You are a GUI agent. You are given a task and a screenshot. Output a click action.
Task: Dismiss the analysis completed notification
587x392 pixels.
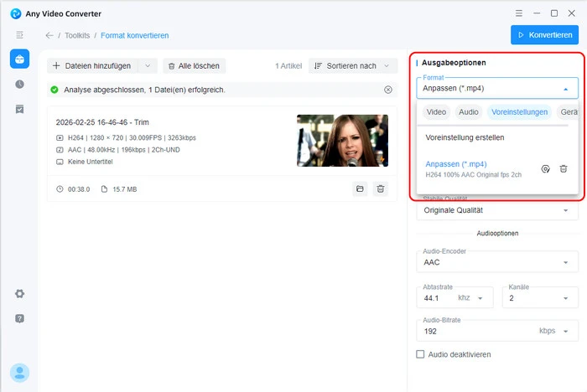point(387,90)
